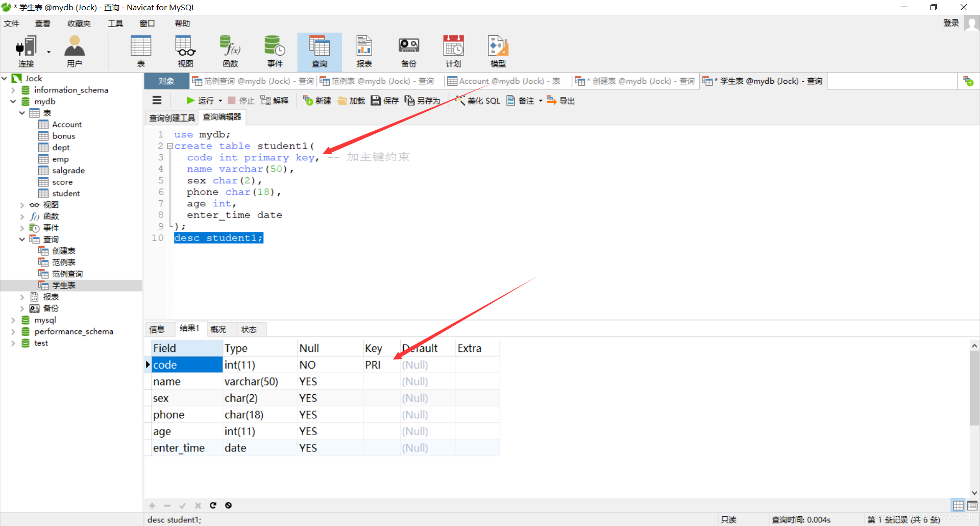Open the 用户 user manager
Screen dimensions: 980x526
75,51
